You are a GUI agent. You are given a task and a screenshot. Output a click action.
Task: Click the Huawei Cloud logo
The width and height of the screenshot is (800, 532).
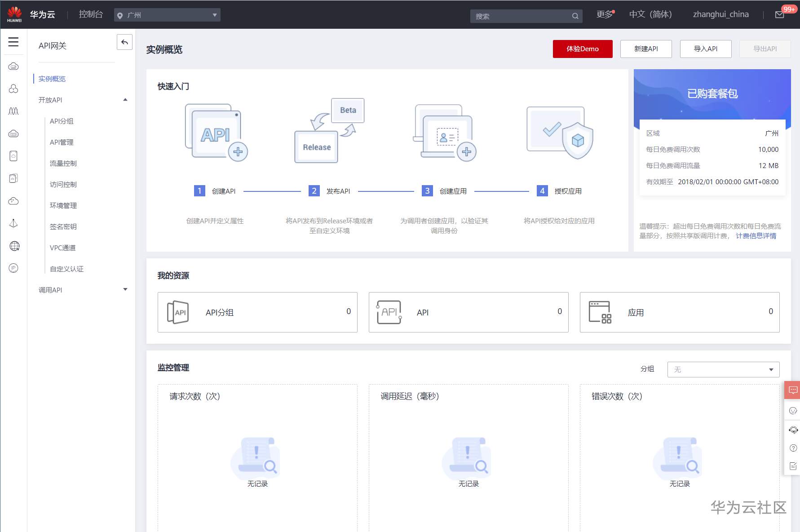[x=14, y=14]
